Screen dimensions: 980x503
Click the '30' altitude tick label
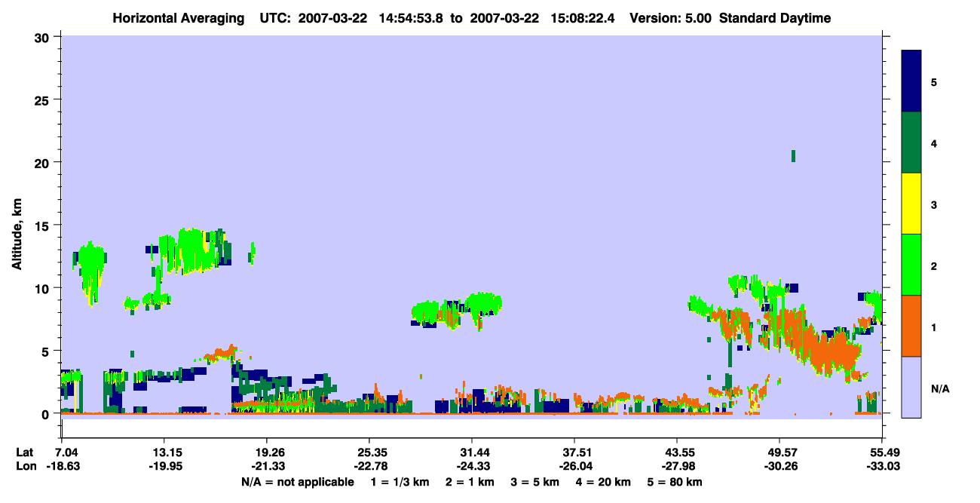pyautogui.click(x=44, y=37)
